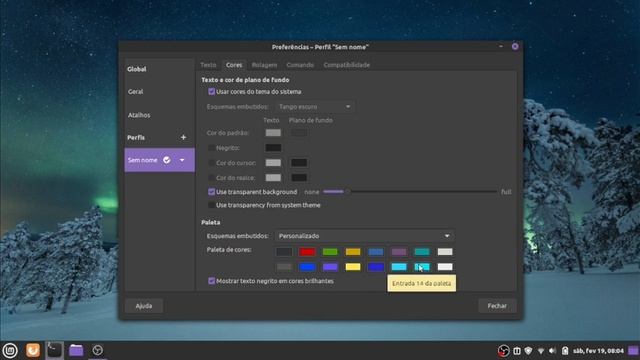Launch the orange Firefox icon in taskbar
The height and width of the screenshot is (360, 640).
pos(33,350)
